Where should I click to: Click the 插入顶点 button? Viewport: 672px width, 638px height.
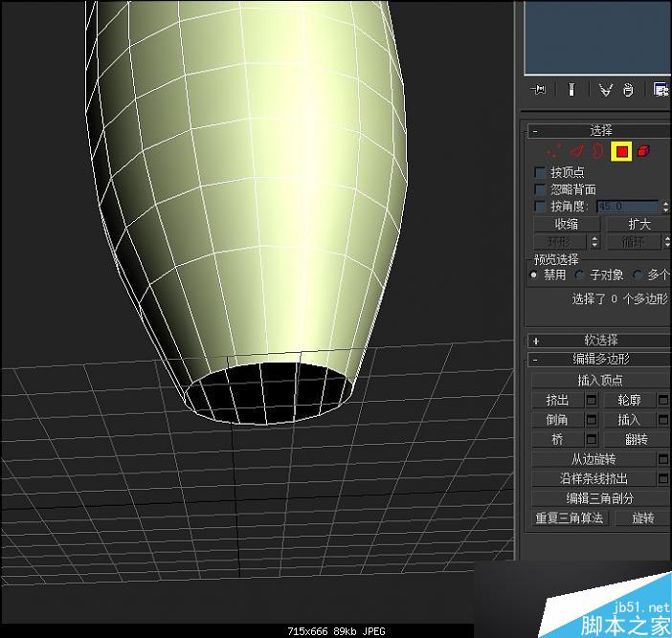tap(600, 381)
